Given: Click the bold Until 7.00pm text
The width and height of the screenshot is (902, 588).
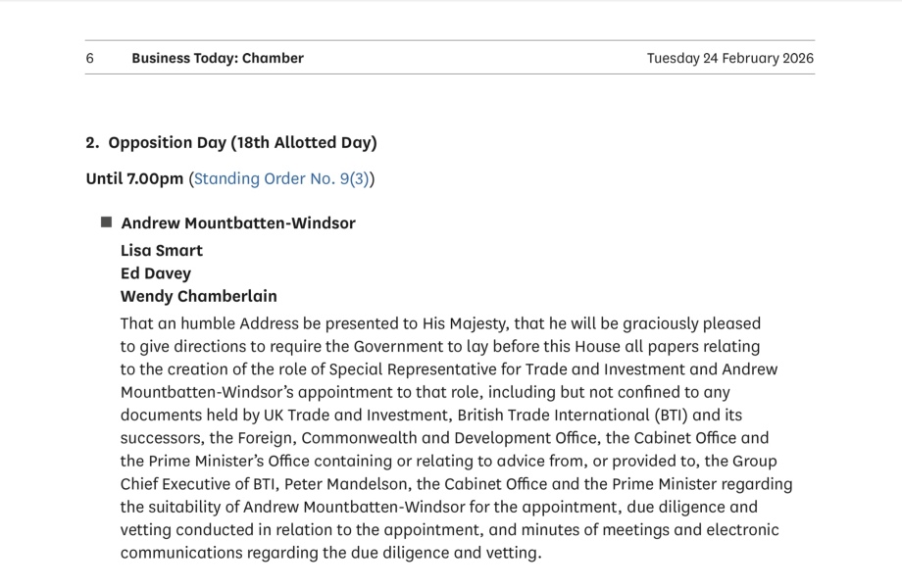Looking at the screenshot, I should click(134, 178).
